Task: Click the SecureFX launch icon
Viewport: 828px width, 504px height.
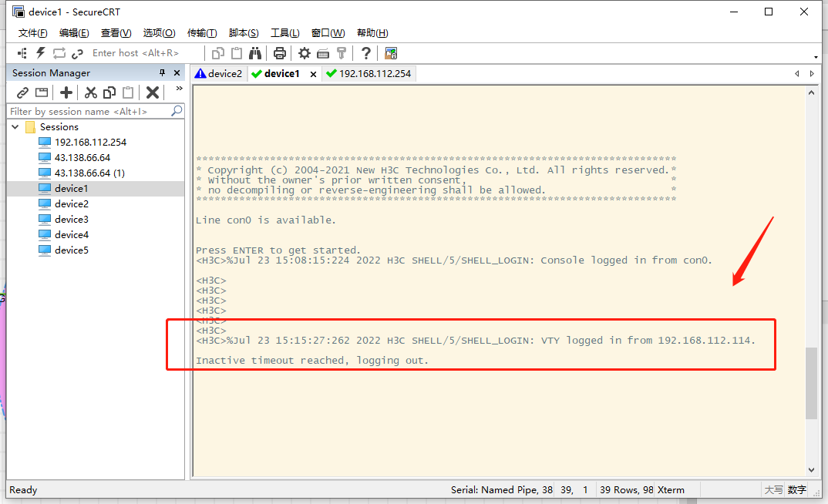Action: click(x=391, y=53)
